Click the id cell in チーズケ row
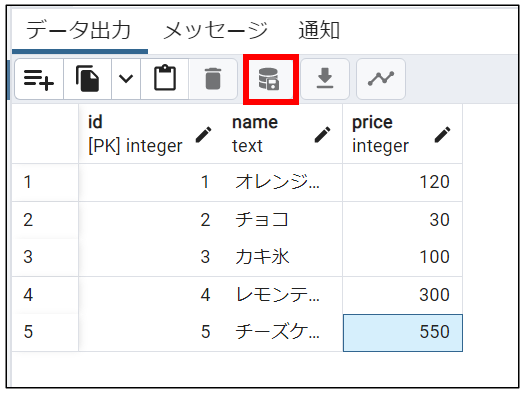 (x=150, y=332)
